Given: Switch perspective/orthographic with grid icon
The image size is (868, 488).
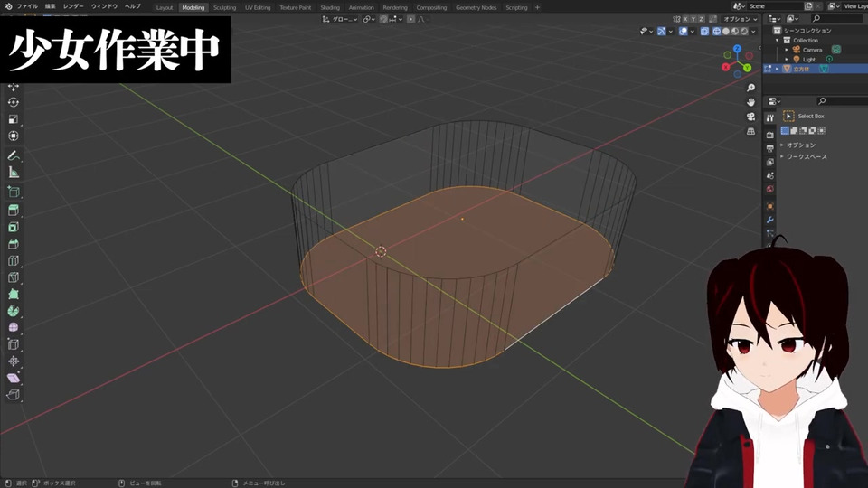Looking at the screenshot, I should (x=750, y=131).
